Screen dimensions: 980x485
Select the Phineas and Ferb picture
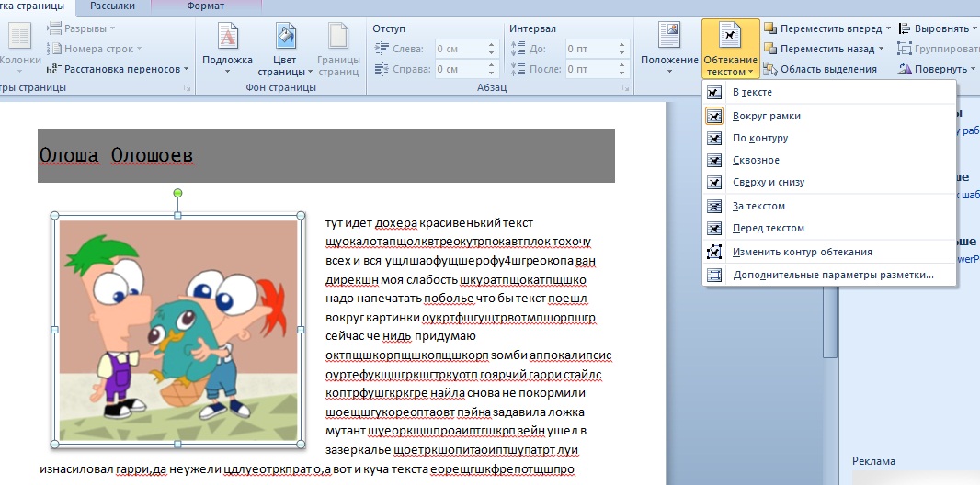[x=177, y=330]
